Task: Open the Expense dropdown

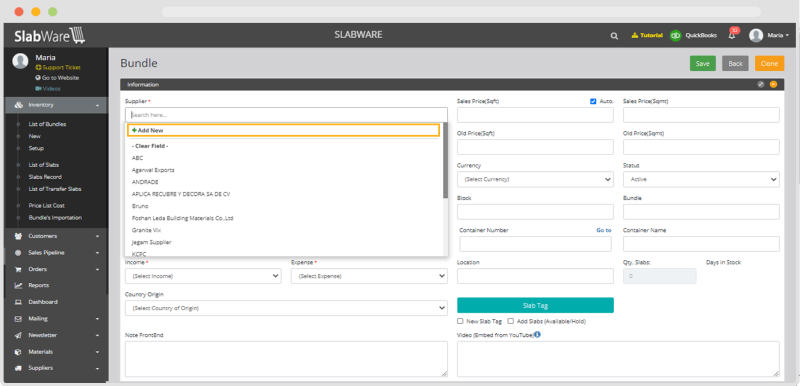Action: click(369, 276)
